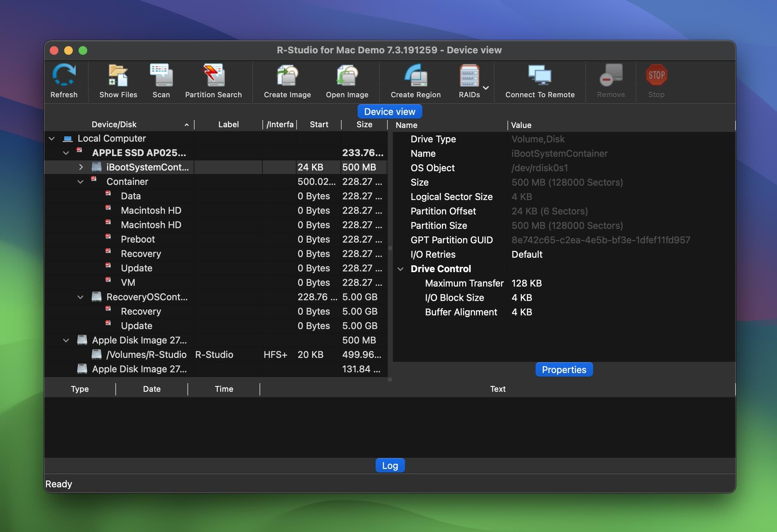Click the 500 MB Apple Disk Image icon
Viewport: 777px width, 532px height.
pyautogui.click(x=82, y=340)
